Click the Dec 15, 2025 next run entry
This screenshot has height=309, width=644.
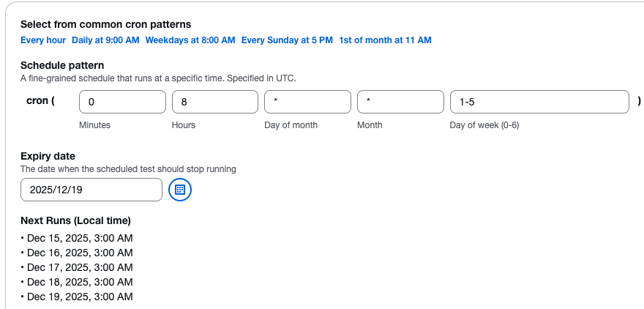[x=80, y=238]
